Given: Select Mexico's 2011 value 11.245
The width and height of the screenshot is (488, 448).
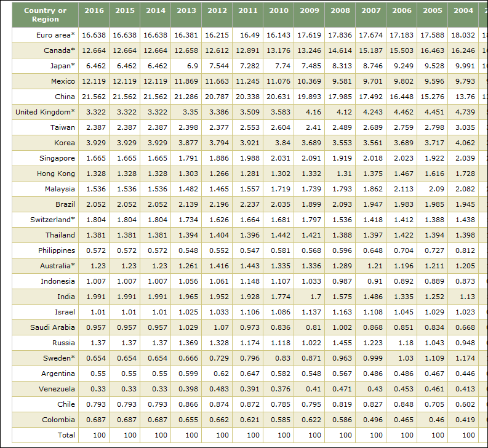Looking at the screenshot, I should [x=248, y=81].
